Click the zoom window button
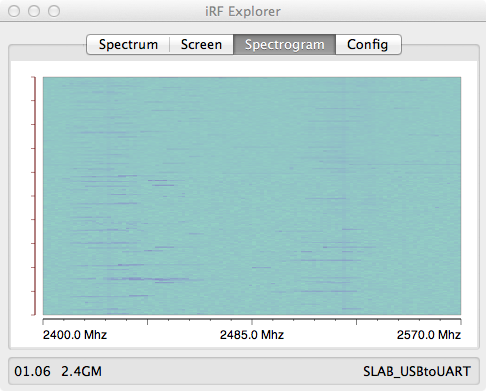 54,11
